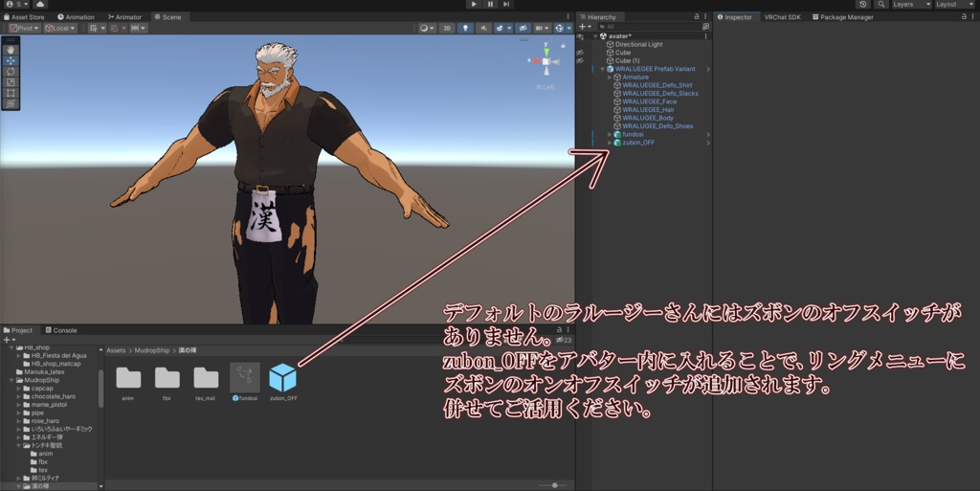Toggle 2D view mode

click(447, 28)
